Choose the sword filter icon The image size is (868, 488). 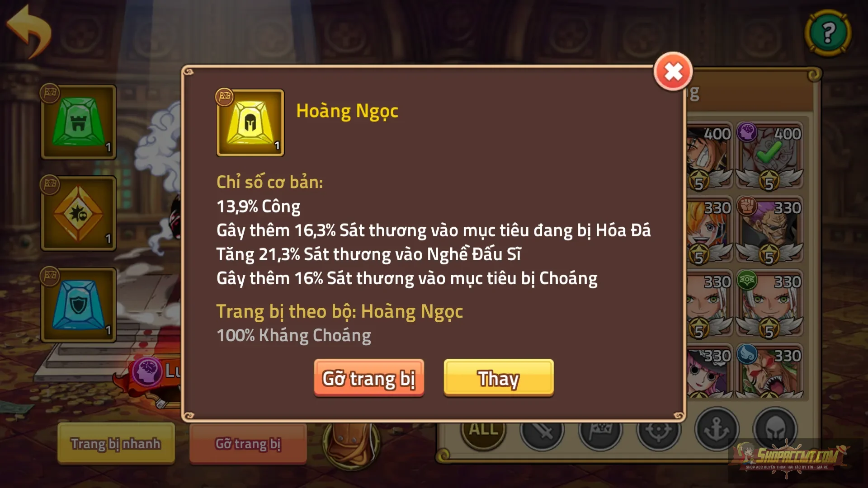point(542,432)
